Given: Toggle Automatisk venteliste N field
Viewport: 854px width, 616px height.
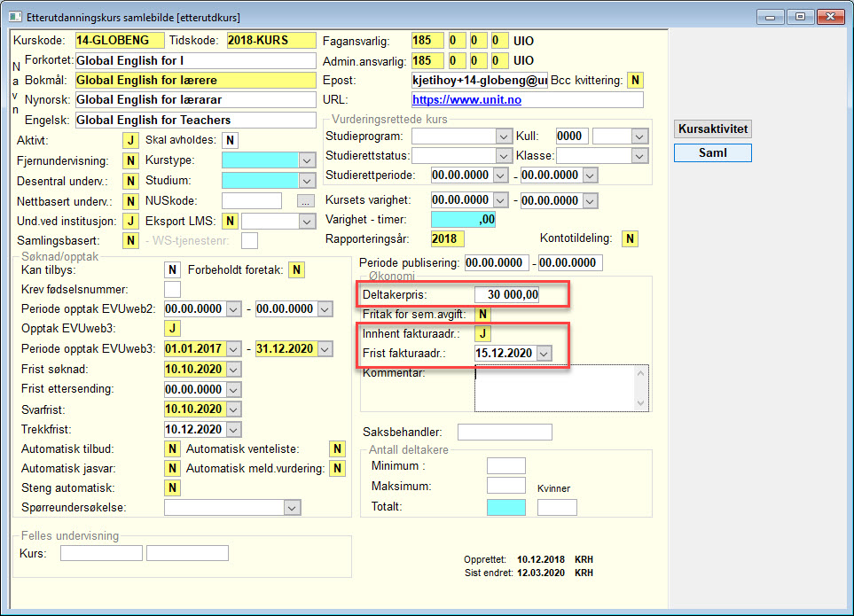Looking at the screenshot, I should pyautogui.click(x=337, y=449).
